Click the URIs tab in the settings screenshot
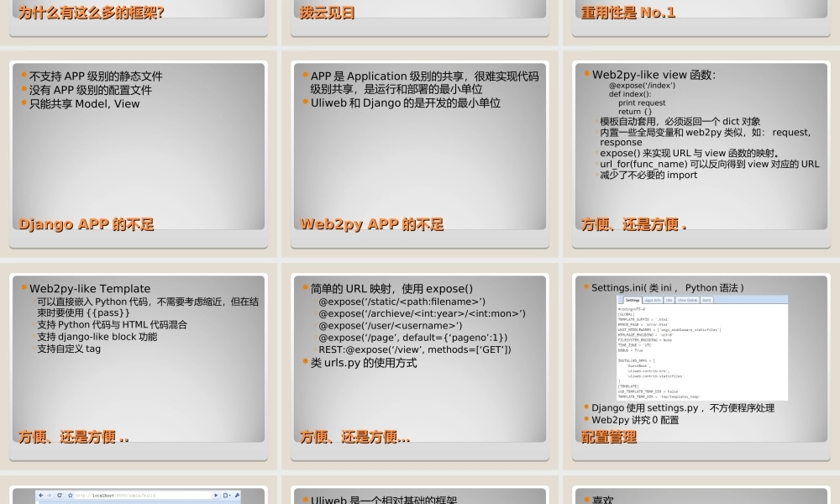840x504 pixels. pos(669,300)
